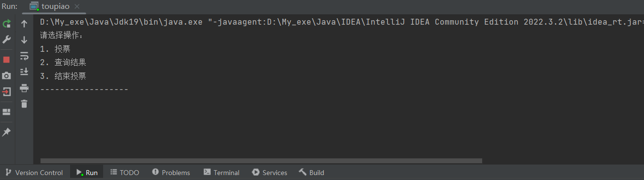
Task: Show the Problems tool window
Action: pos(171,173)
